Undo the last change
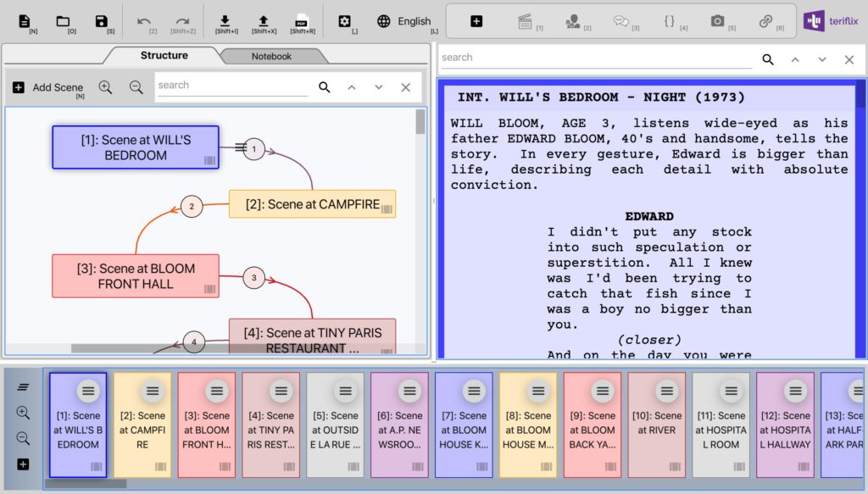 point(144,21)
